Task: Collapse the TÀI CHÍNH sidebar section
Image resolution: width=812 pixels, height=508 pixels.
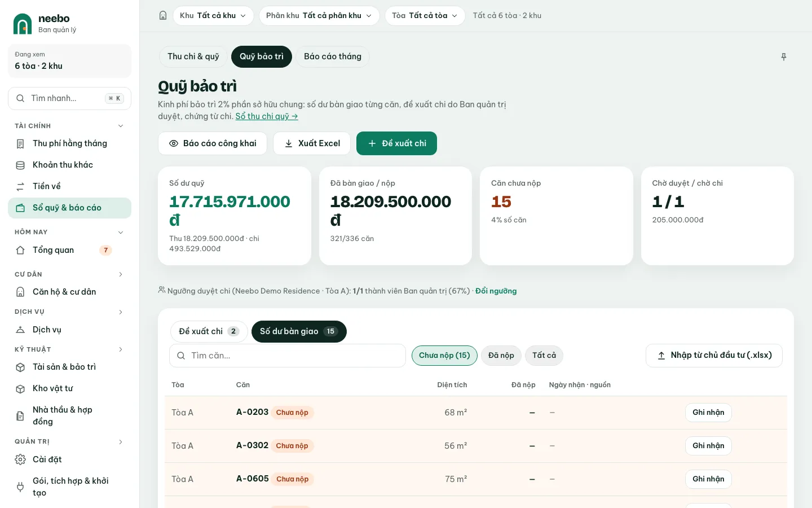Action: (x=121, y=126)
